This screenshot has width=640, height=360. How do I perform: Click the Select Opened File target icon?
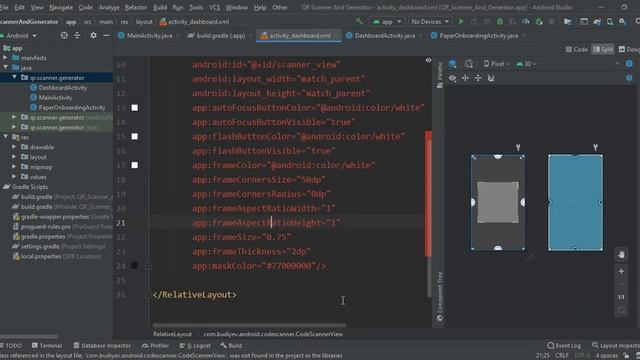[x=64, y=36]
